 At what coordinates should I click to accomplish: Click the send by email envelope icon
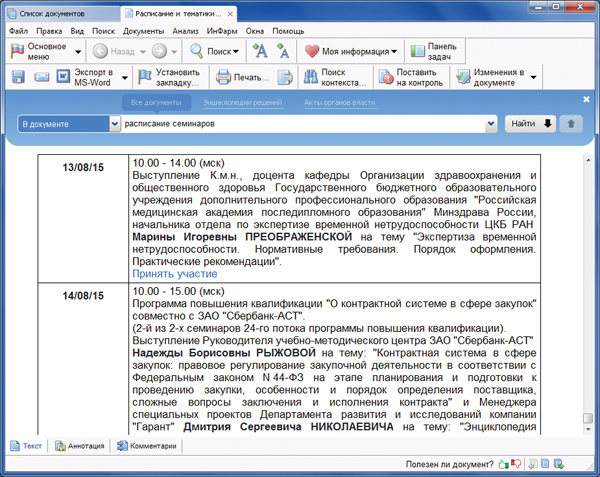40,78
